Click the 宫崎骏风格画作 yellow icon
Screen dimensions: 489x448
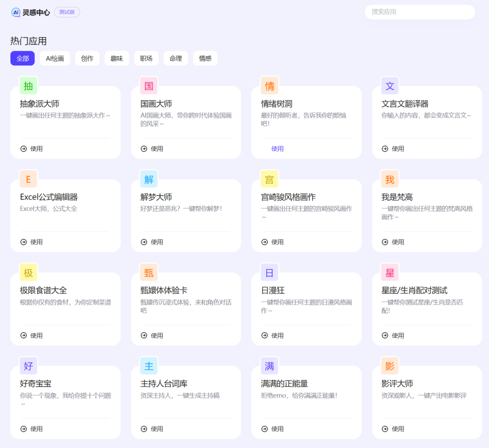269,179
